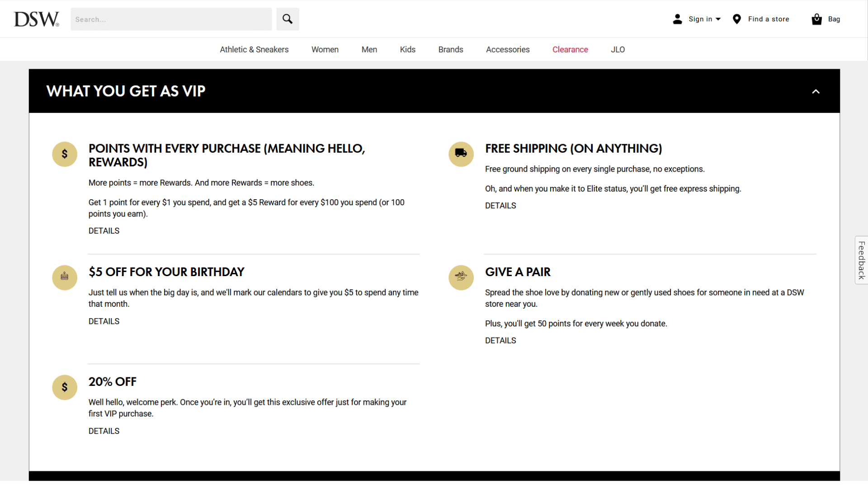Open the Clearance menu

pos(570,50)
